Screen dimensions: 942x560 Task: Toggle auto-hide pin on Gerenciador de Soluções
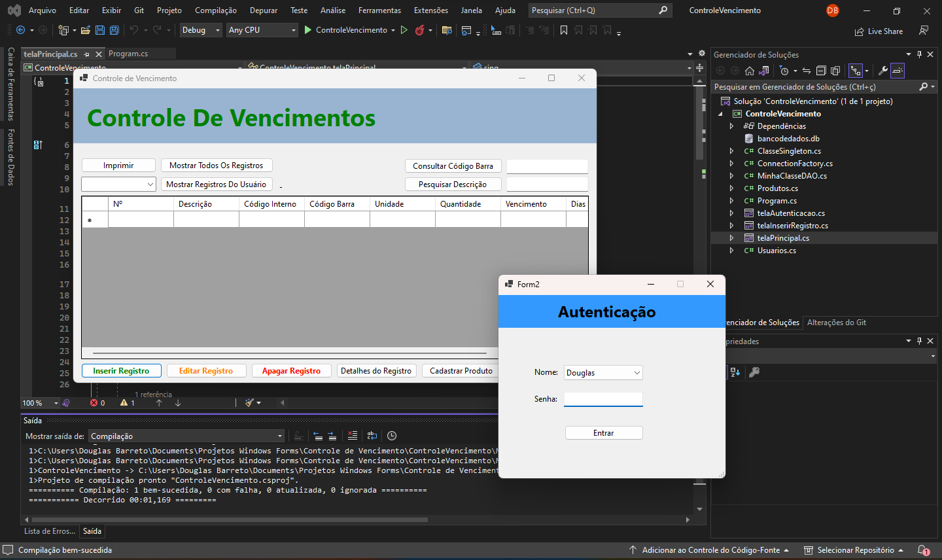[919, 54]
